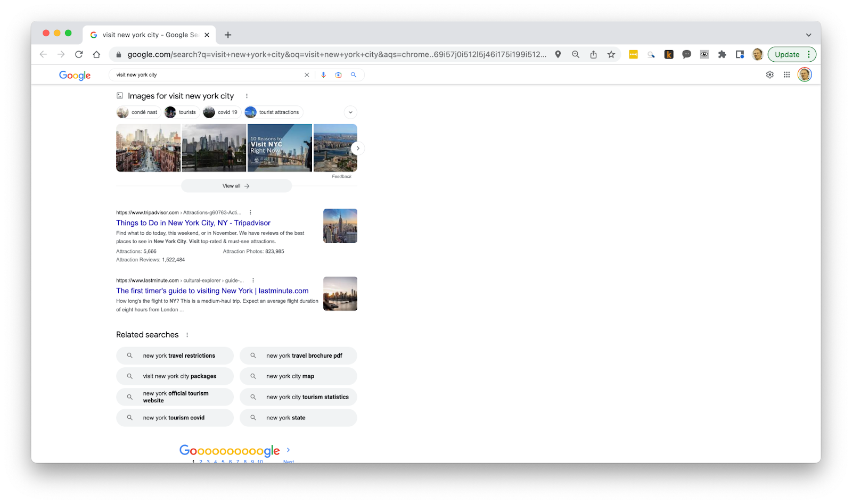
Task: Reload the current page
Action: click(x=79, y=54)
